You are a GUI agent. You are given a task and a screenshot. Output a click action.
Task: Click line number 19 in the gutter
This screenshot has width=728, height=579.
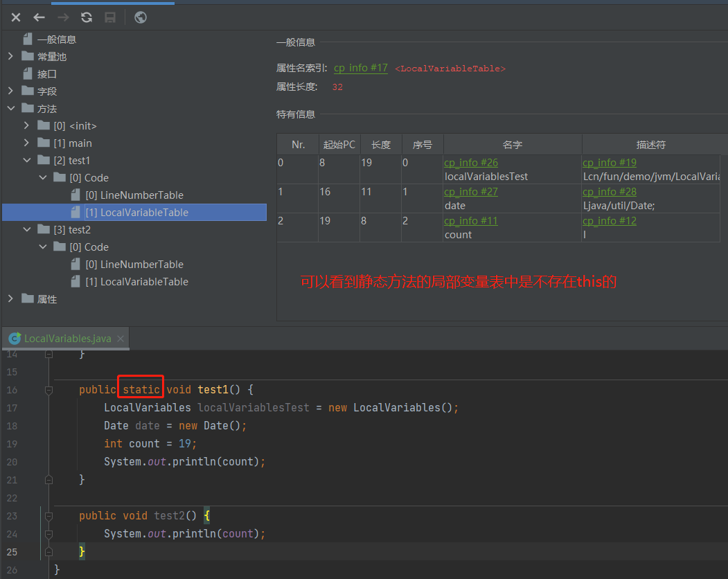12,444
